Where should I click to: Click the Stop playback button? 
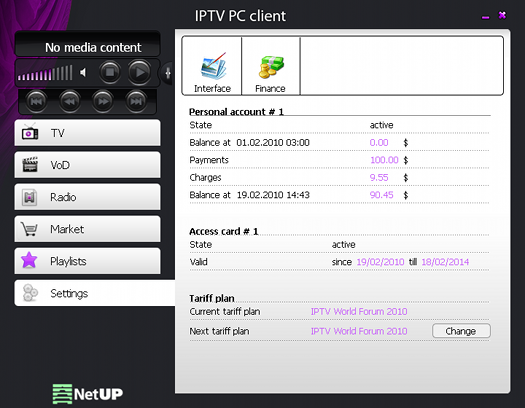[110, 72]
